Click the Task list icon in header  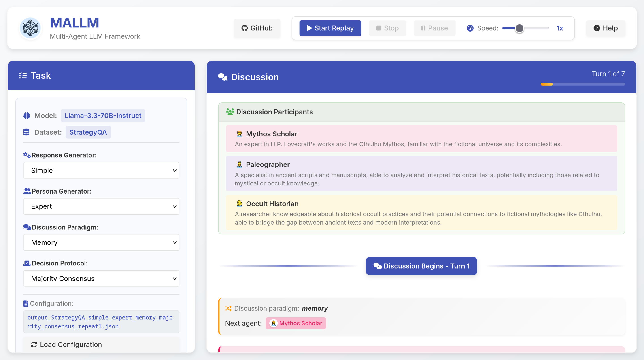click(23, 76)
